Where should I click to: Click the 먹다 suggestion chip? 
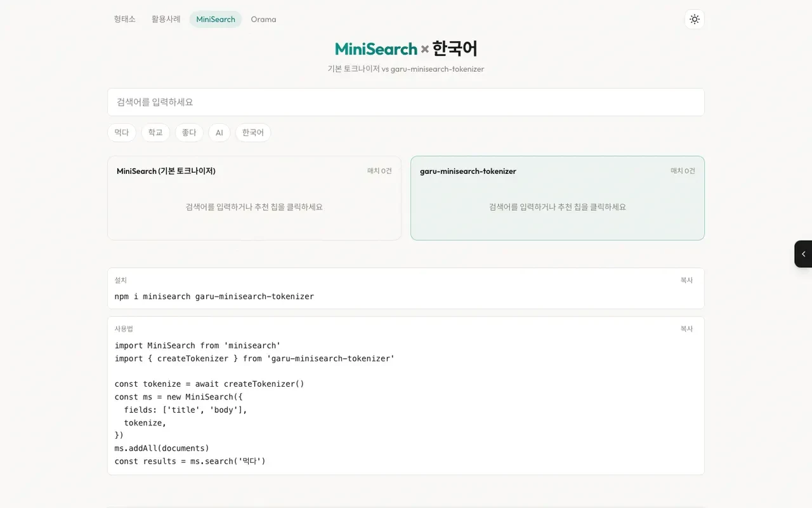[x=122, y=133]
